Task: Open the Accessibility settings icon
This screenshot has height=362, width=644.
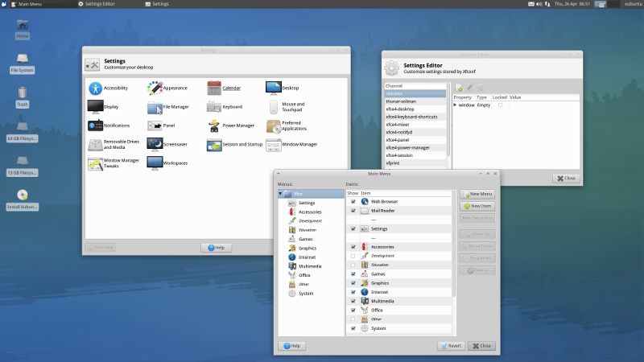Action: (95, 88)
